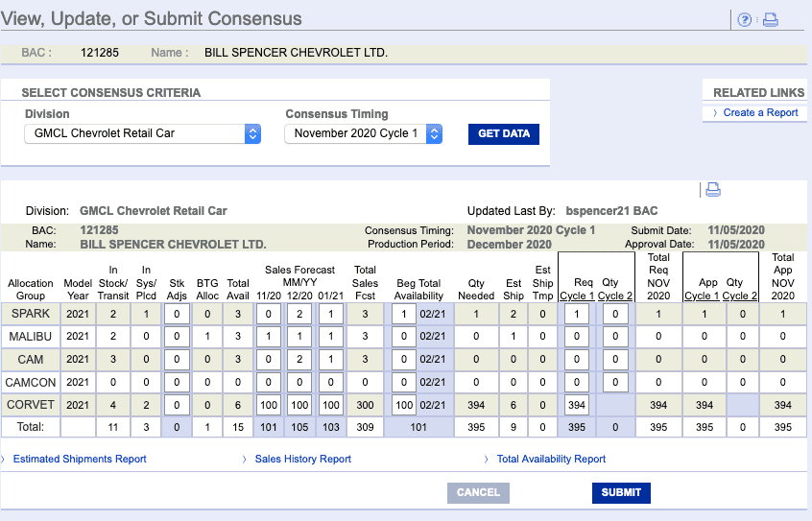812x521 pixels.
Task: Open the Division dropdown
Action: [142, 133]
